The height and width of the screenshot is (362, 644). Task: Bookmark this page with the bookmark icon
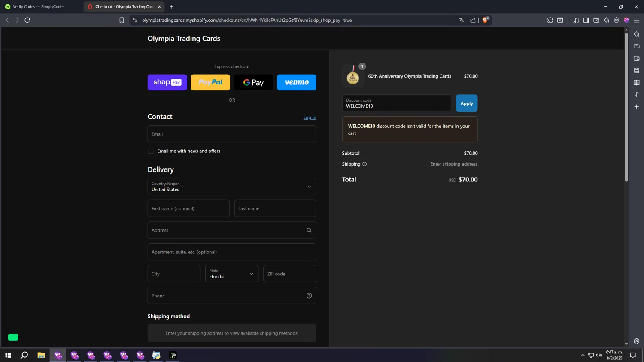click(122, 20)
